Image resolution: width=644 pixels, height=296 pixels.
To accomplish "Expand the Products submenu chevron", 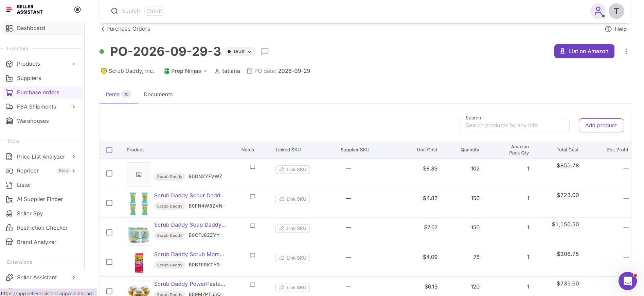I will [x=74, y=64].
